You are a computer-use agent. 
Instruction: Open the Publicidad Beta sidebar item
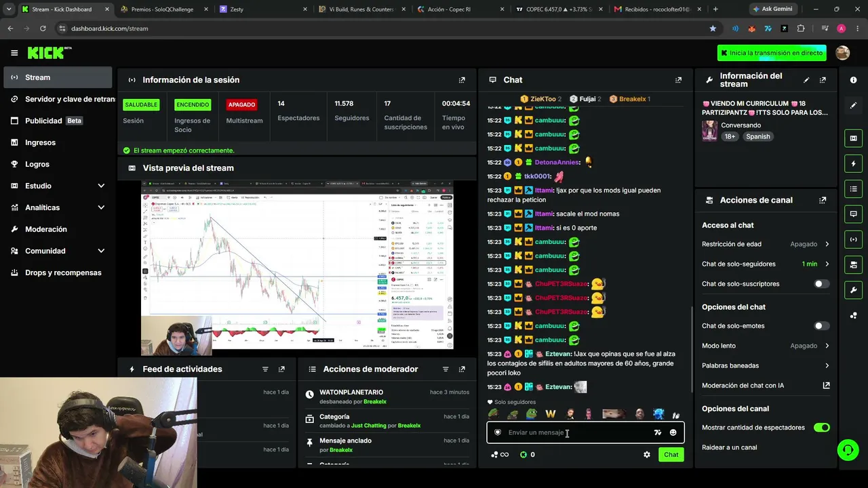click(x=58, y=121)
